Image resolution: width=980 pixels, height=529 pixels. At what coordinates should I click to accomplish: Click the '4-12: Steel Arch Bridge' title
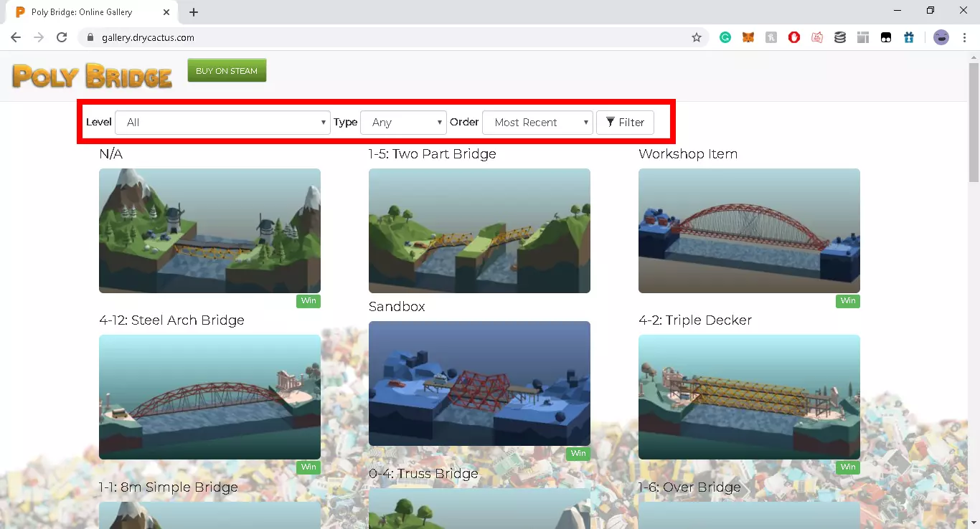coord(171,320)
